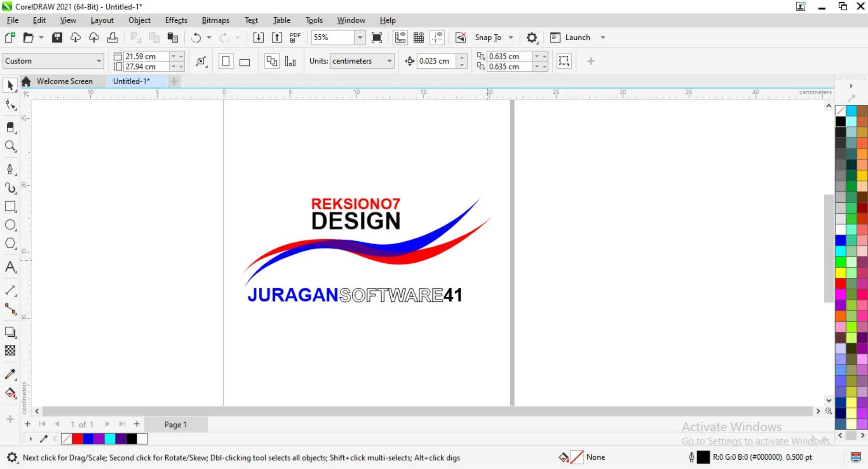The height and width of the screenshot is (469, 868).
Task: Select the Polygon tool
Action: pos(10,244)
